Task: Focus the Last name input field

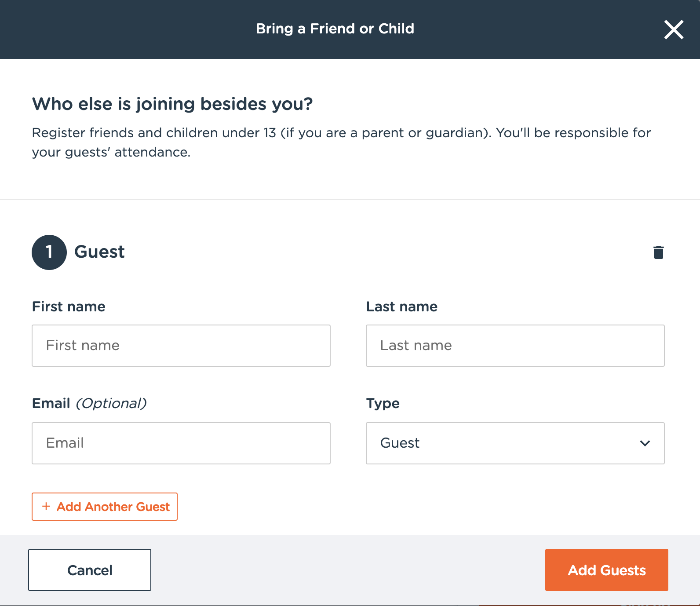Action: point(515,346)
